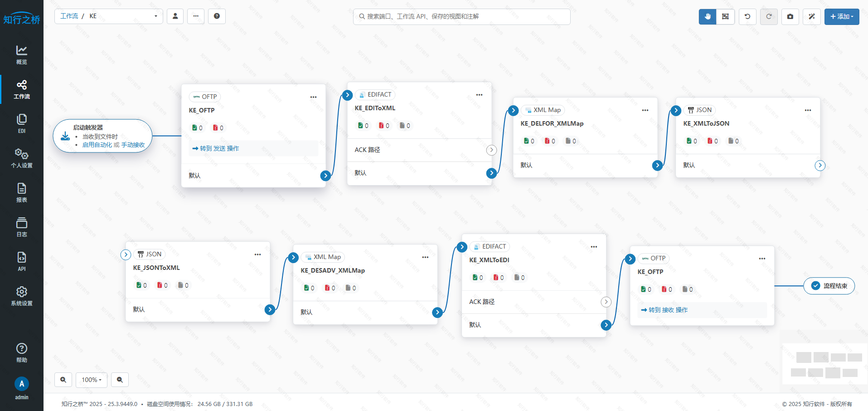Open the 概览 overview sidebar icon
This screenshot has width=868, height=411.
pyautogui.click(x=21, y=54)
